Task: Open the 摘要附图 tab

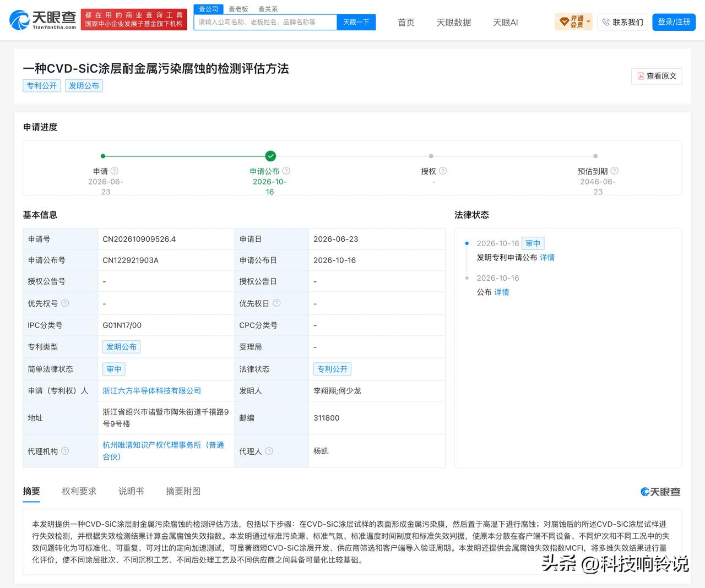Action: [x=183, y=491]
